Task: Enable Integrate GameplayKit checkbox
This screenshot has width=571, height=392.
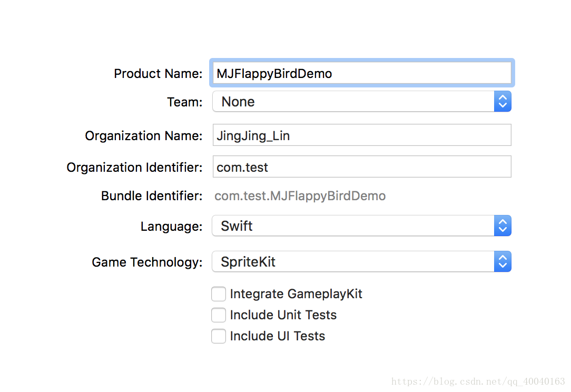Action: click(219, 294)
